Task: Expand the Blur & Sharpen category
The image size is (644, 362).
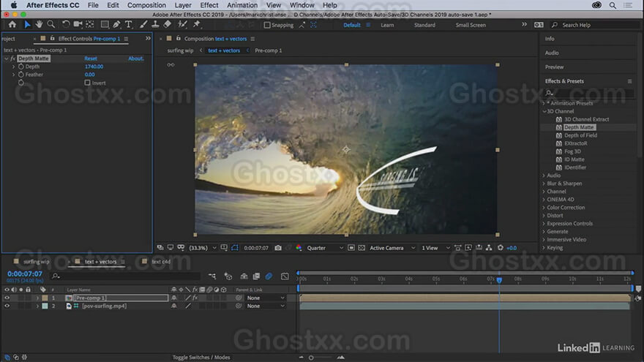Action: tap(544, 184)
